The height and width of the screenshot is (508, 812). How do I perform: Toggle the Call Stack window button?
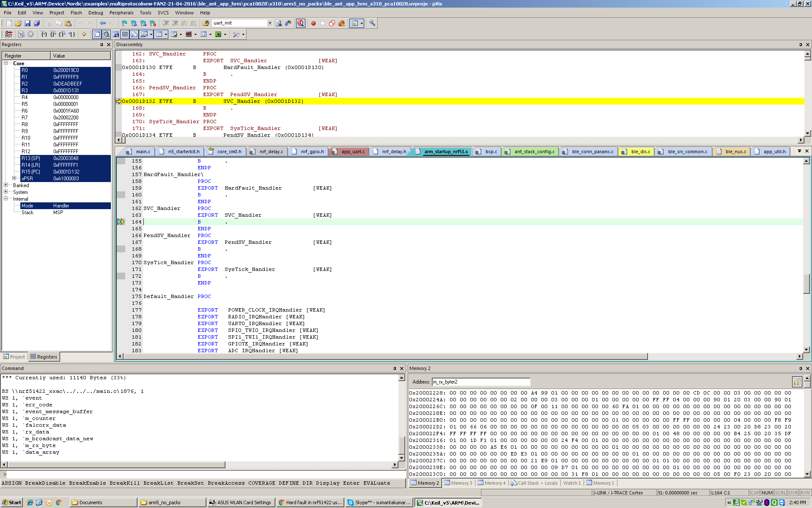click(x=134, y=34)
